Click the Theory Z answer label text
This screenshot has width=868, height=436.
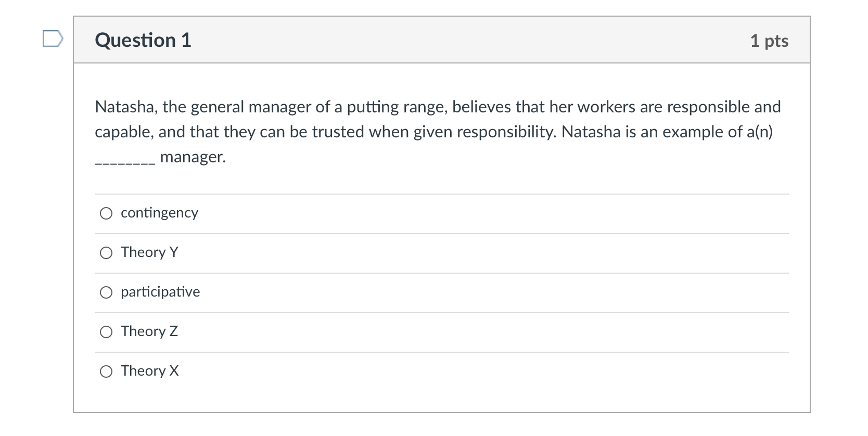coord(149,331)
